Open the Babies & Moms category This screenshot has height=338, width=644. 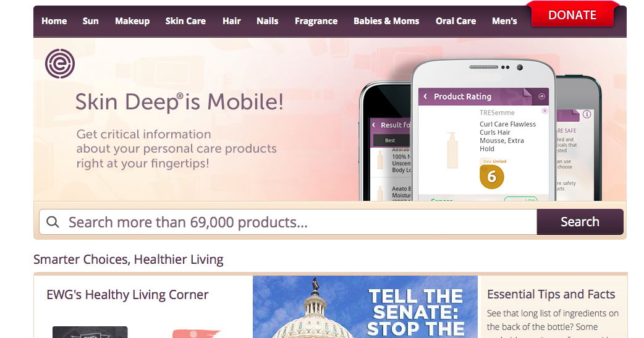coord(386,21)
